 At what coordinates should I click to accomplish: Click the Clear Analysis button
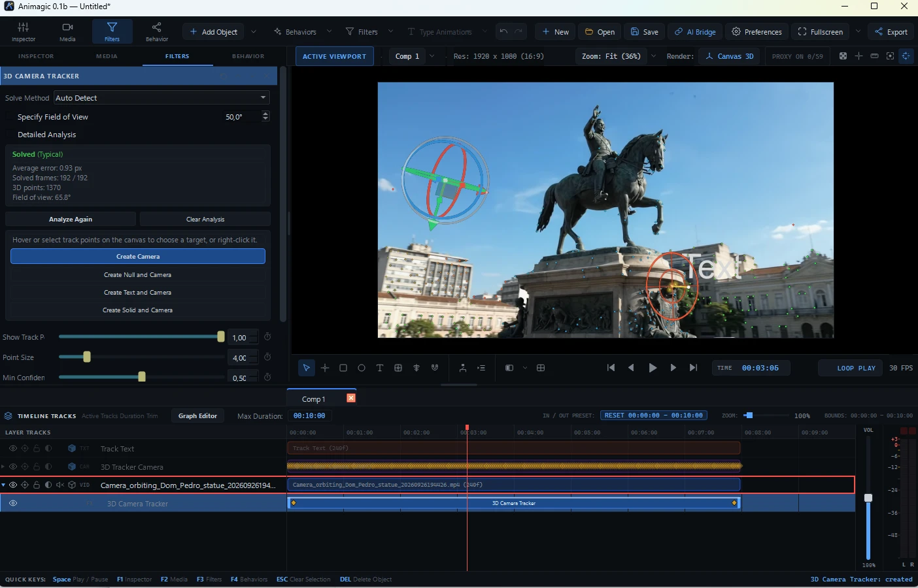pos(205,219)
